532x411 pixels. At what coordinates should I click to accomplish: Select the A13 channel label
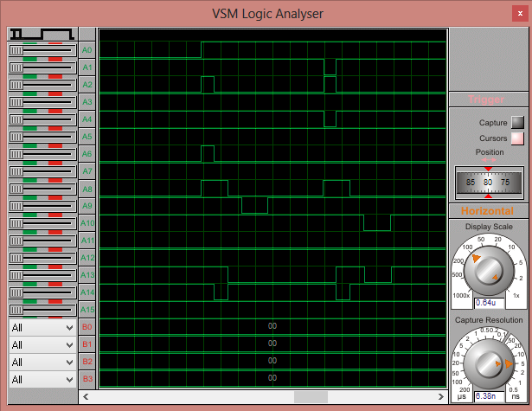click(x=87, y=275)
